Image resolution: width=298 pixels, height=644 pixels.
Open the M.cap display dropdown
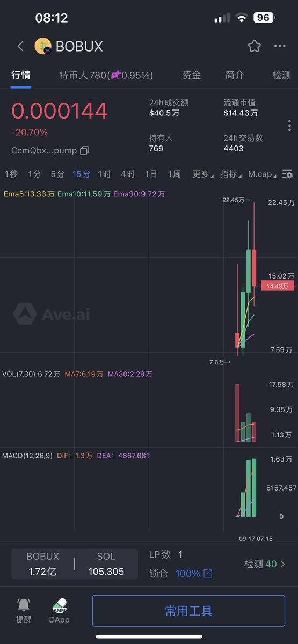point(263,174)
